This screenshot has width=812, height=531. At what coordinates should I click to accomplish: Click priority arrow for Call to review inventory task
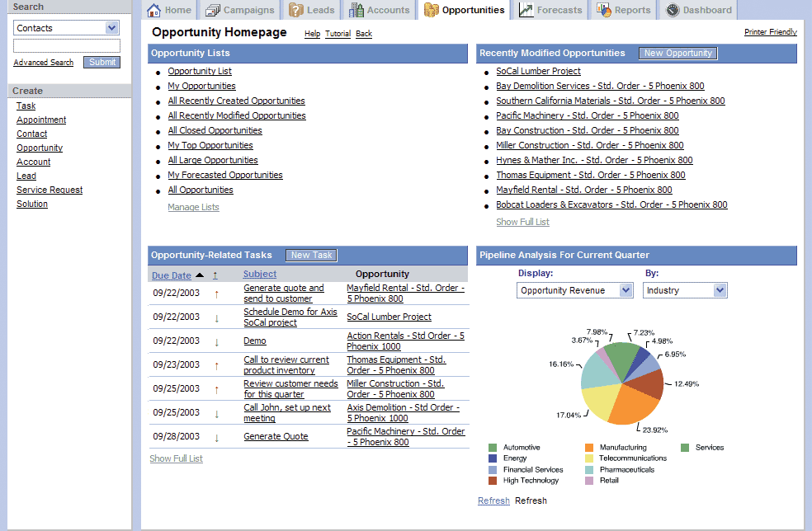pos(216,366)
